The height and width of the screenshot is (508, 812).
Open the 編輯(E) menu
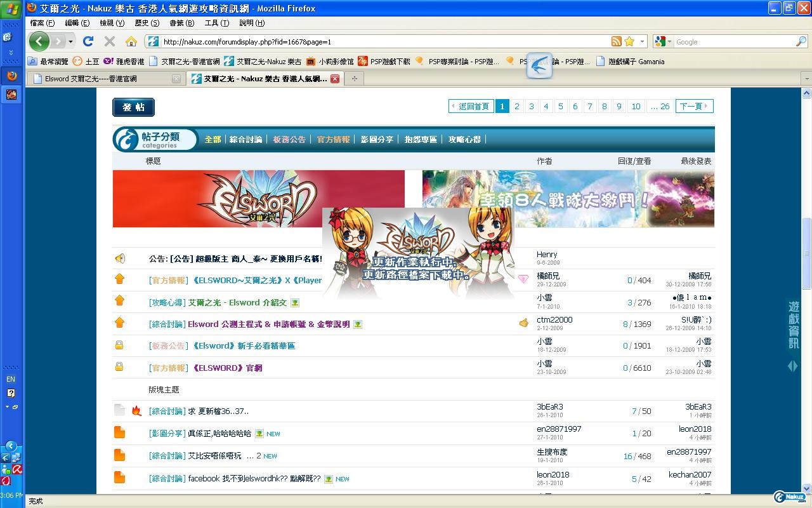click(x=77, y=23)
